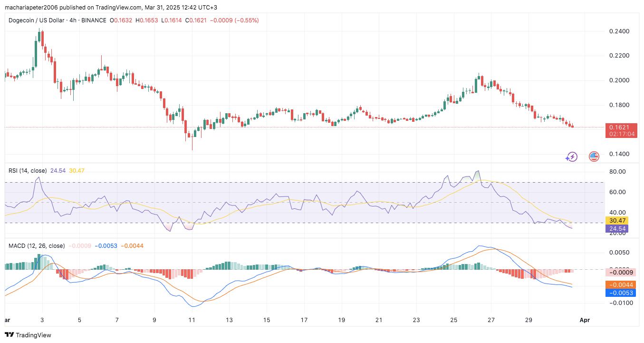Click the TradingView logo at bottom left
This screenshot has height=343, width=644.
pos(28,335)
